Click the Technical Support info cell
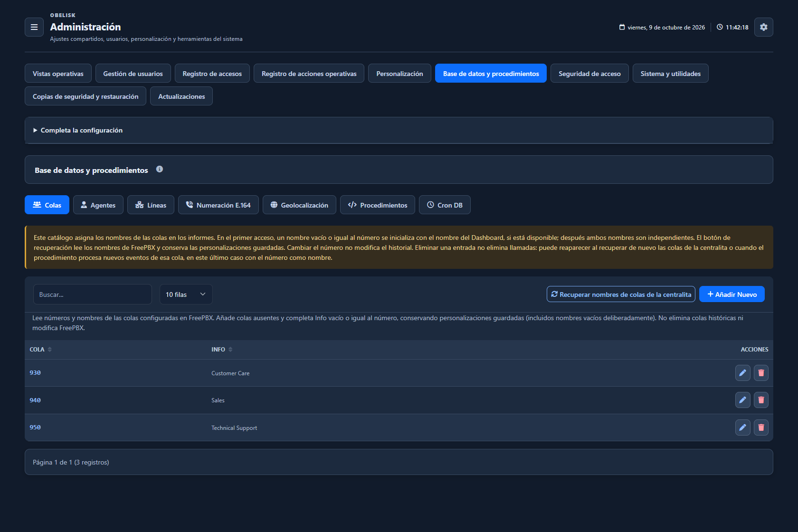The image size is (798, 532). (x=234, y=428)
